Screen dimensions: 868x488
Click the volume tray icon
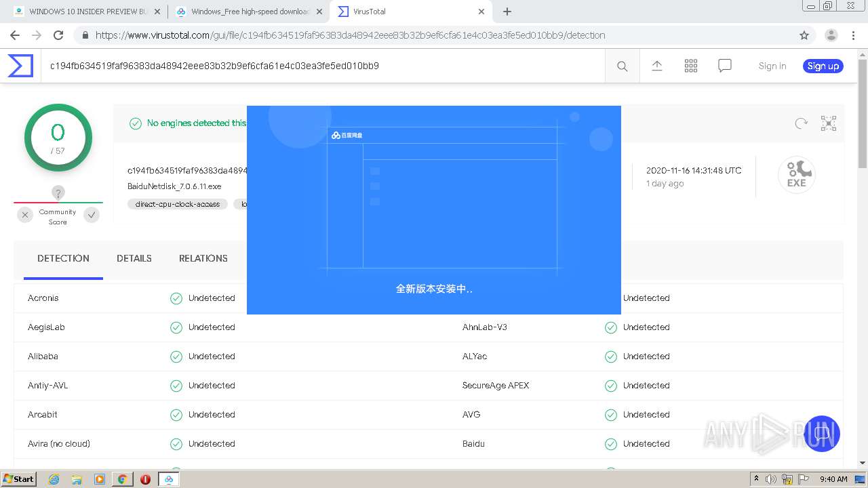pyautogui.click(x=771, y=479)
